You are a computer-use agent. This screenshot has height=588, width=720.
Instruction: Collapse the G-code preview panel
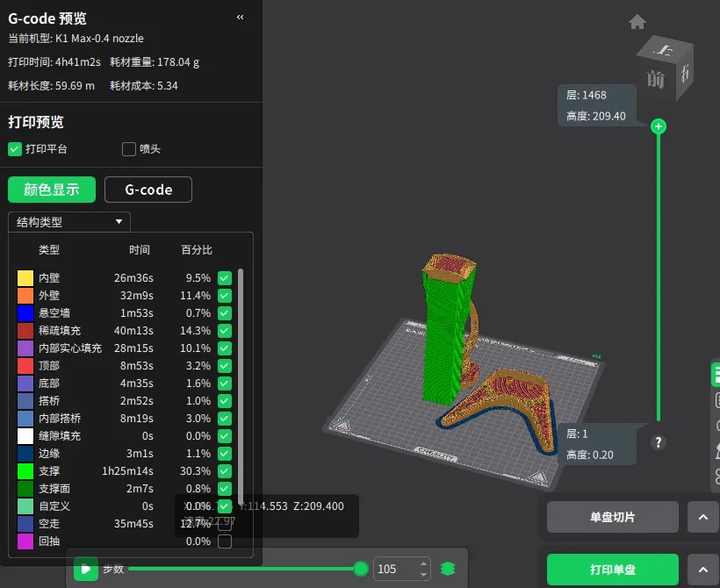click(241, 18)
